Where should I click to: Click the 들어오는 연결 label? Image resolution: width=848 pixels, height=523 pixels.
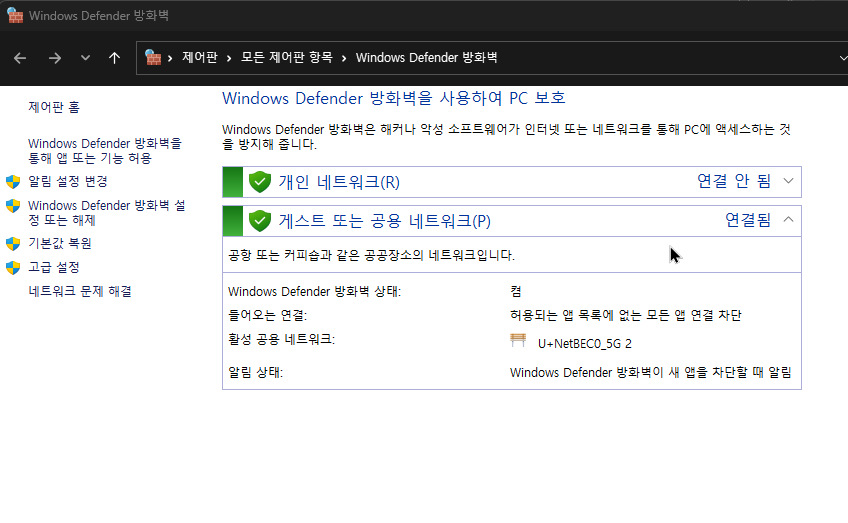(x=267, y=315)
